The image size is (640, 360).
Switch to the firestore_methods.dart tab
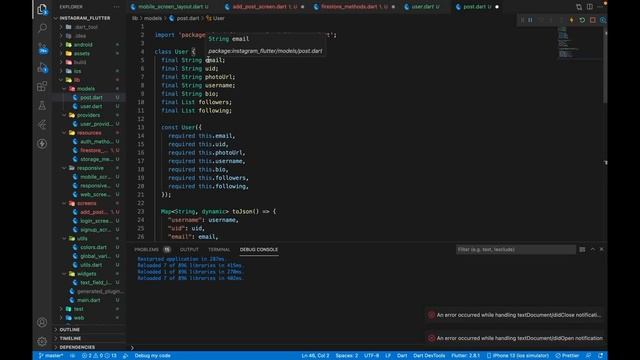coord(354,7)
